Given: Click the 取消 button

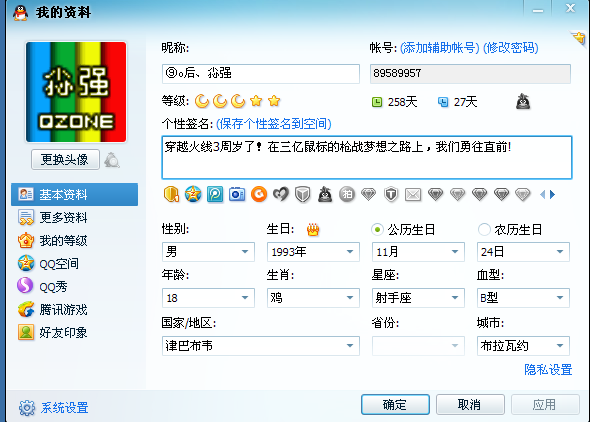Looking at the screenshot, I should tap(470, 405).
